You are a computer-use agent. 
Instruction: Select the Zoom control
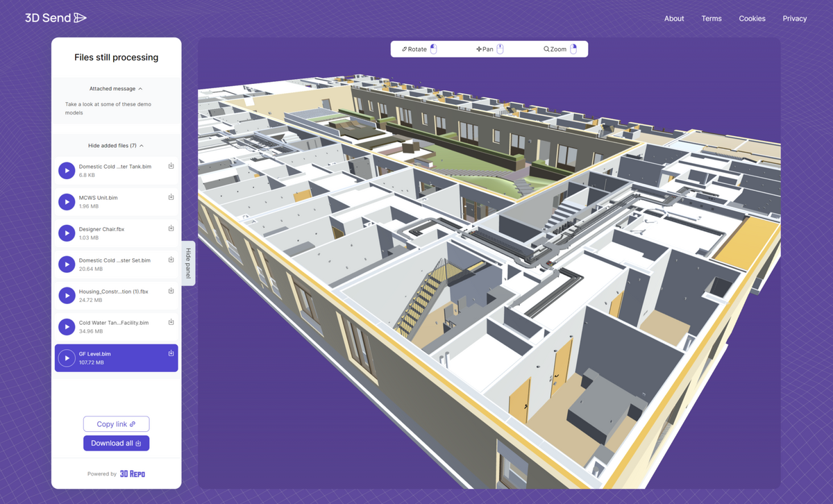pyautogui.click(x=559, y=49)
